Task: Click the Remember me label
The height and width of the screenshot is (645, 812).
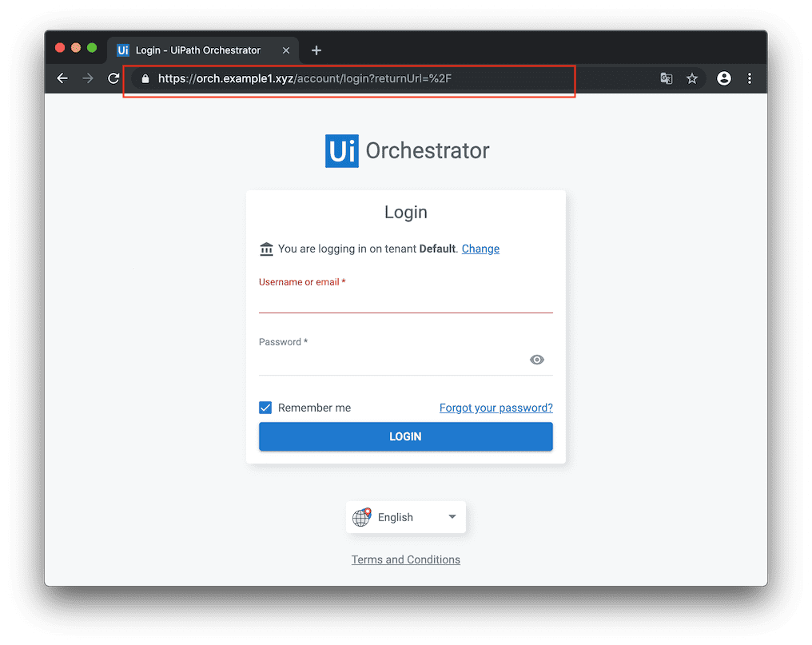Action: click(x=314, y=408)
